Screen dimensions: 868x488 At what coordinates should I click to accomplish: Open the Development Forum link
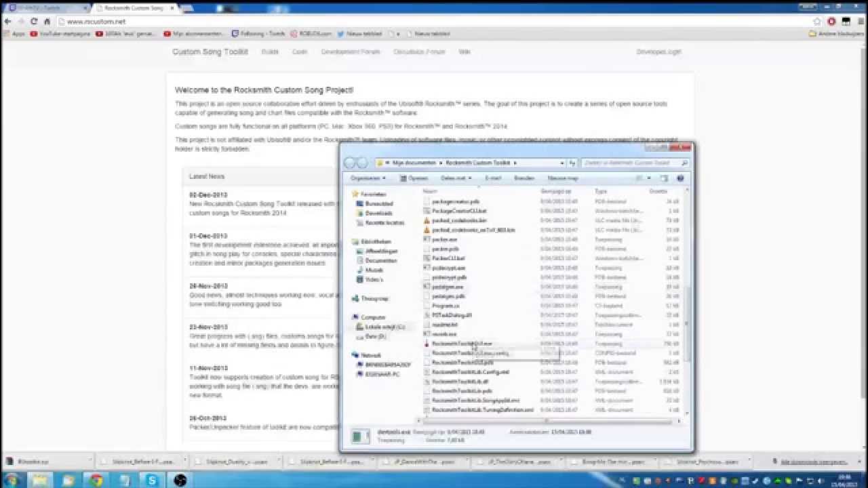pyautogui.click(x=351, y=52)
